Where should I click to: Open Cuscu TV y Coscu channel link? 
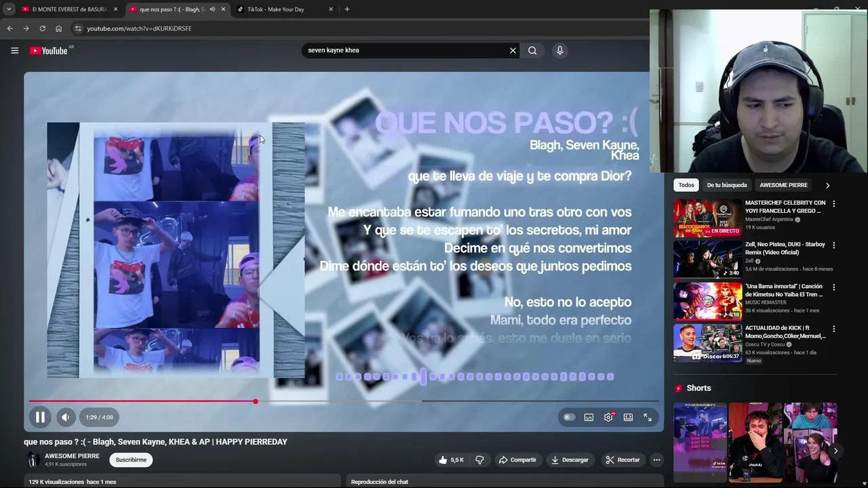click(765, 344)
